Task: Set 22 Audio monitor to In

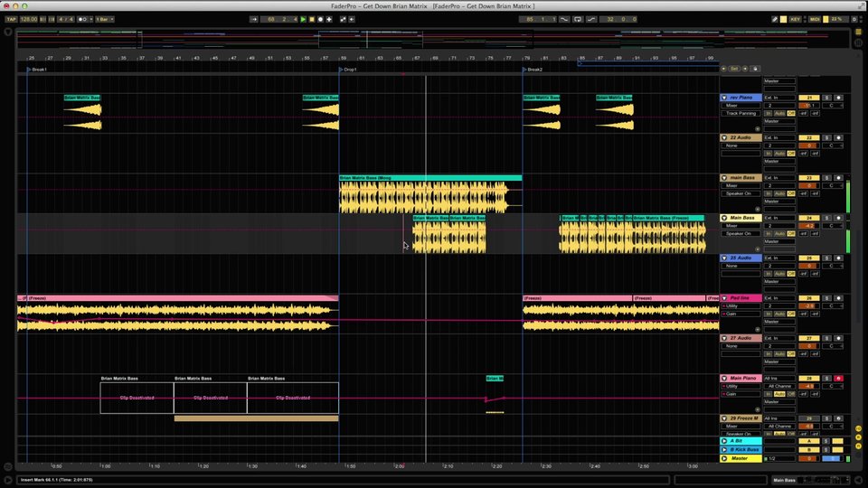Action: coord(769,154)
